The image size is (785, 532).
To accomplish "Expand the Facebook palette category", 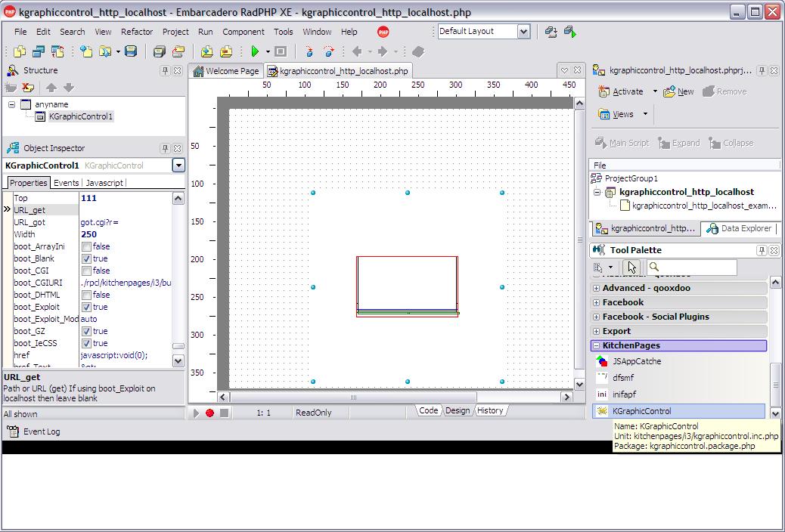I will pyautogui.click(x=596, y=302).
